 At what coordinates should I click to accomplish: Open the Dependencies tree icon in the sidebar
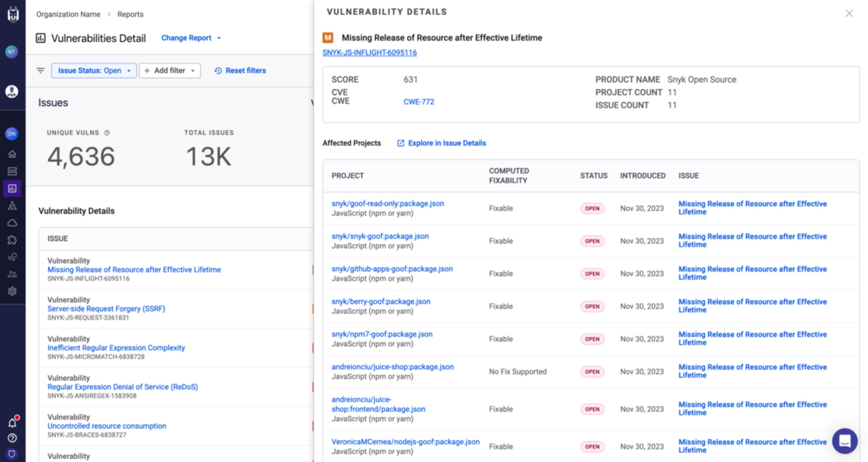(x=12, y=206)
